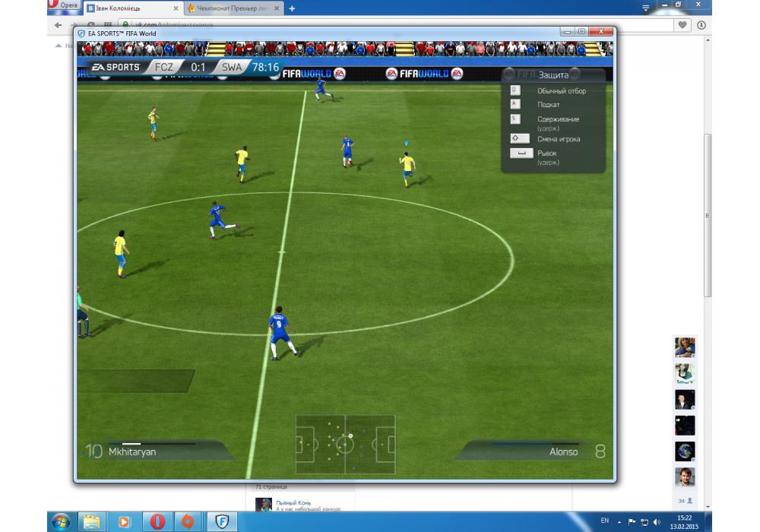Click the Смена игрока key icon

pyautogui.click(x=519, y=138)
